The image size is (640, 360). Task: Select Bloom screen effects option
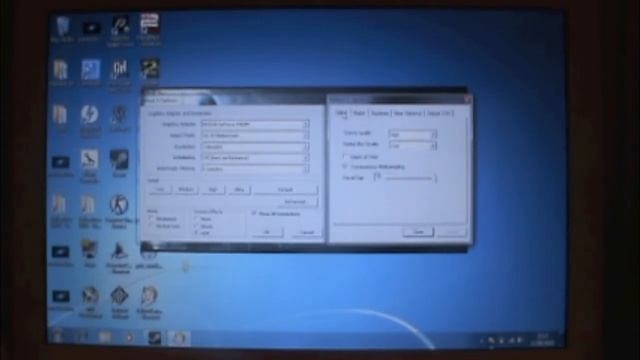coord(197,226)
